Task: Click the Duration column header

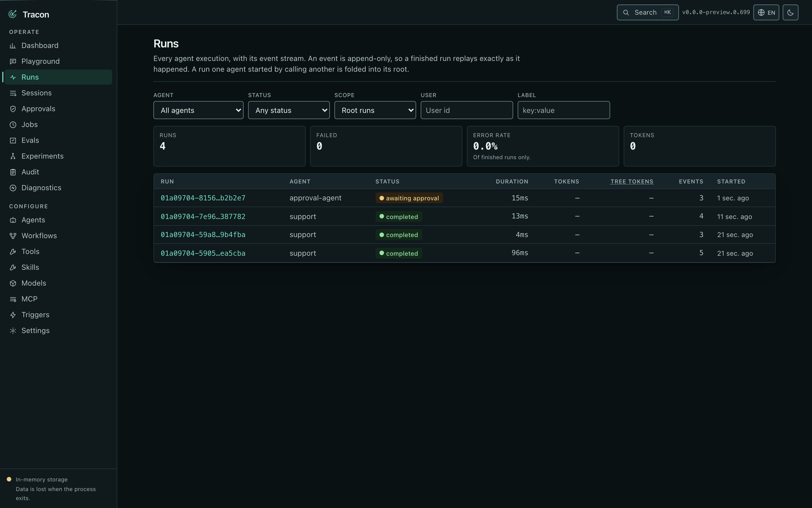Action: (x=512, y=181)
